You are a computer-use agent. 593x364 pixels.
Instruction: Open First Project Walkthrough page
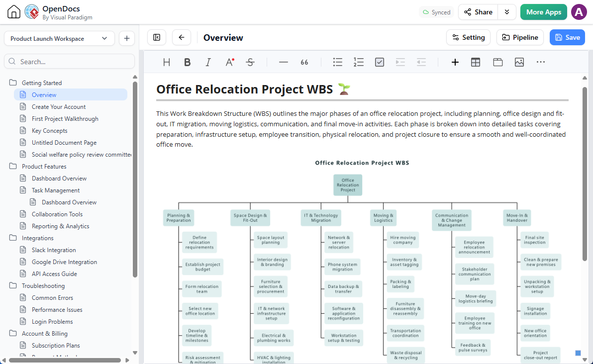65,119
